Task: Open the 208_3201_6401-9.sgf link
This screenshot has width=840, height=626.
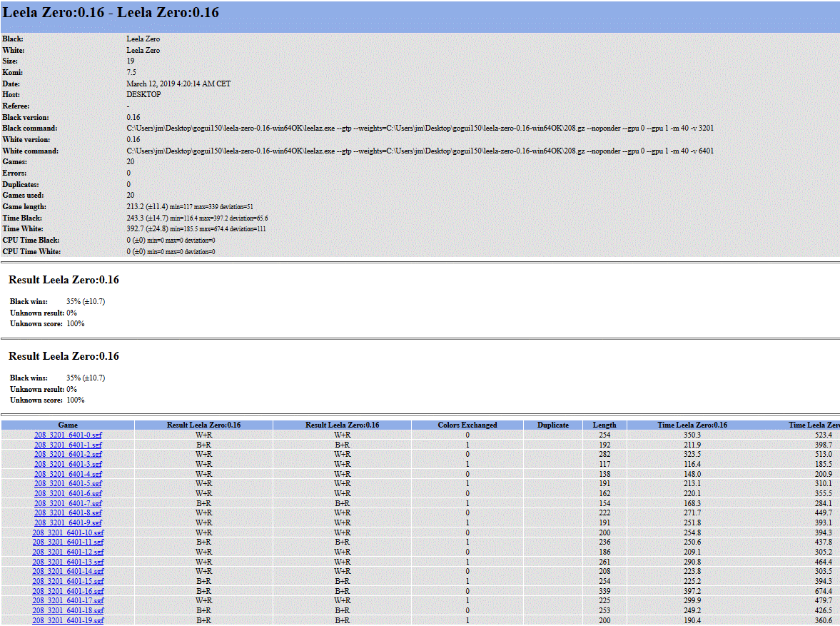Action: (x=68, y=522)
